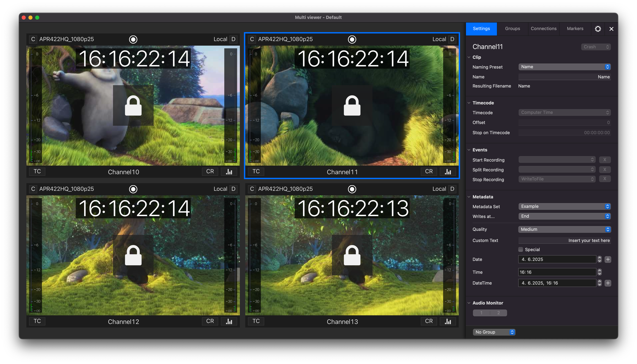This screenshot has width=637, height=364.
Task: Switch to the Settings tab
Action: [x=481, y=29]
